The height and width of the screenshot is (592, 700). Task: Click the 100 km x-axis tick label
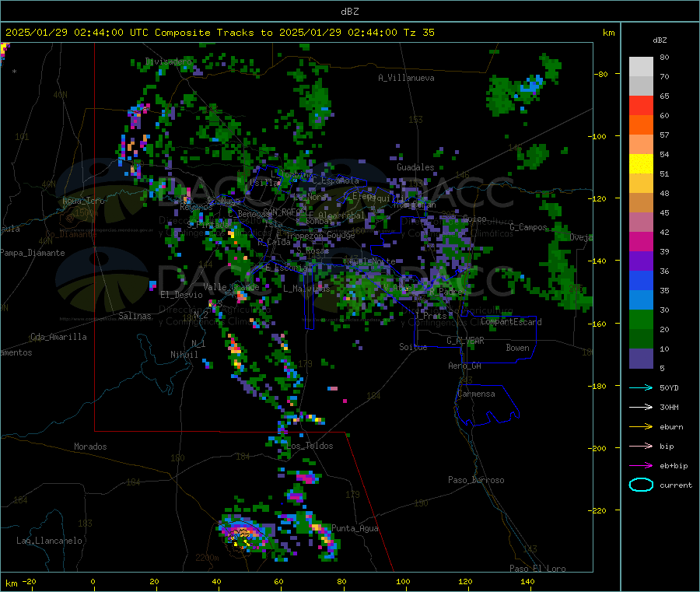click(x=403, y=581)
